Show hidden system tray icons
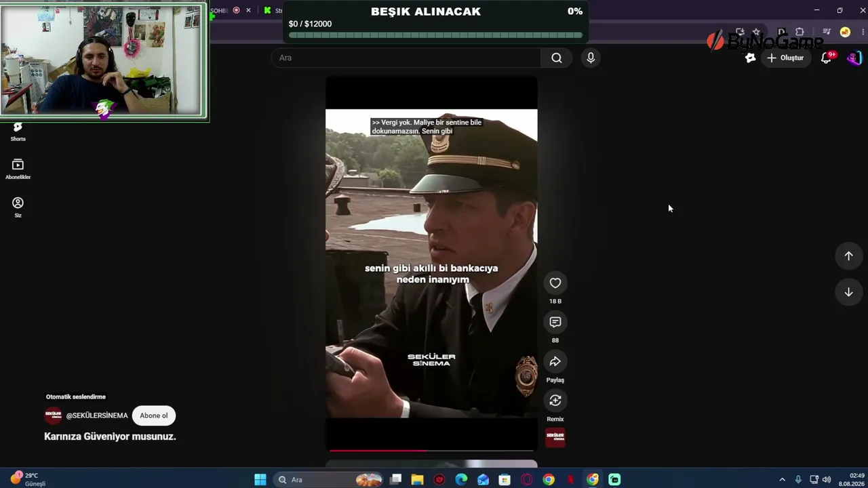Screen dimensions: 868x488 782,480
